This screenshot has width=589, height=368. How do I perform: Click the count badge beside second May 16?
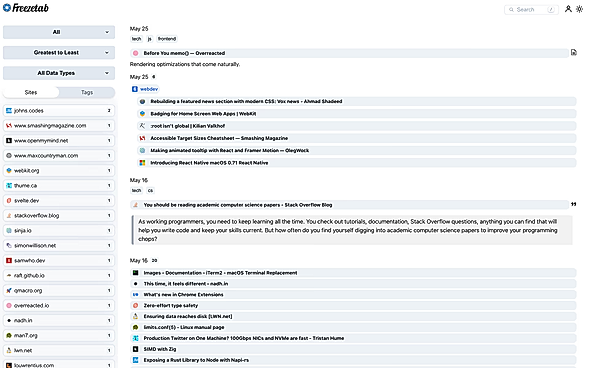tap(154, 261)
